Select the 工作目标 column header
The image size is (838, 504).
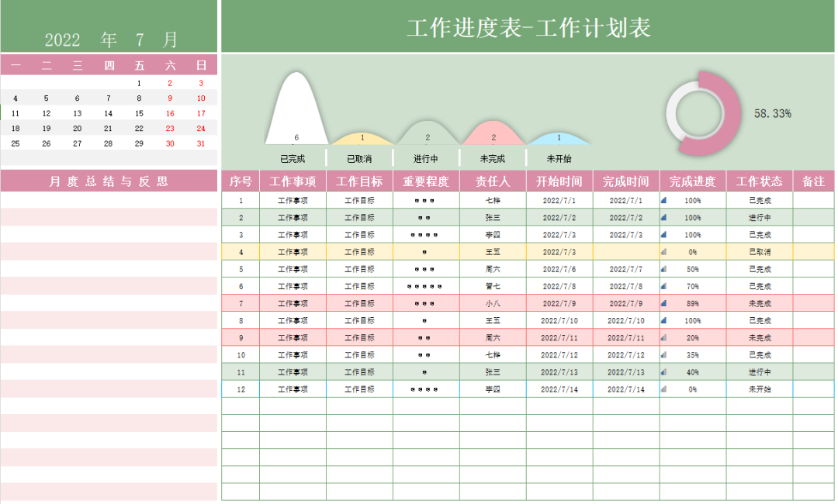click(360, 181)
